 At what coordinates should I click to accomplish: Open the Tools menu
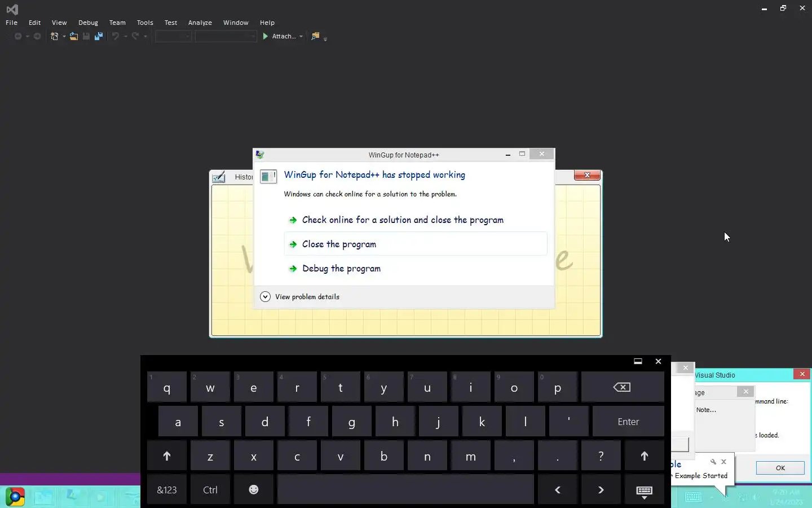(145, 23)
